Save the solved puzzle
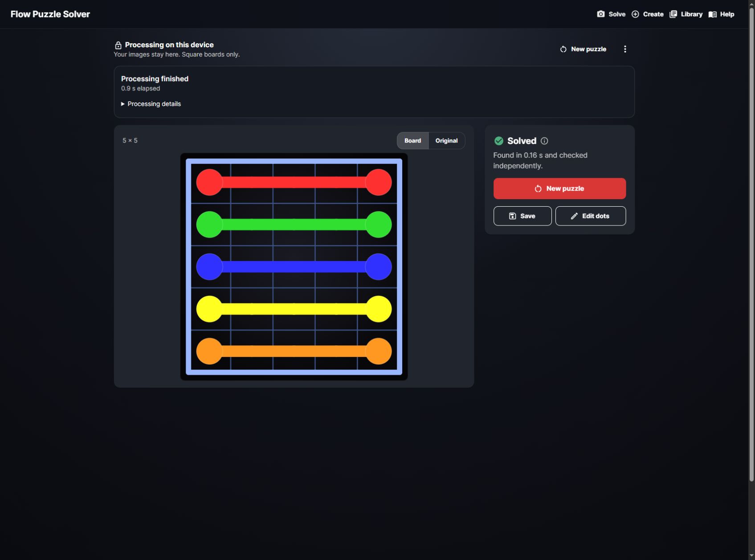 coord(522,216)
